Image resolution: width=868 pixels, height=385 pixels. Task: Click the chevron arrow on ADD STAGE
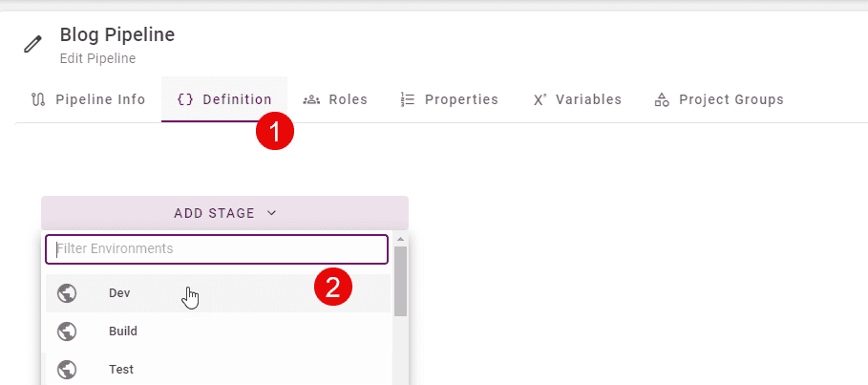tap(271, 213)
